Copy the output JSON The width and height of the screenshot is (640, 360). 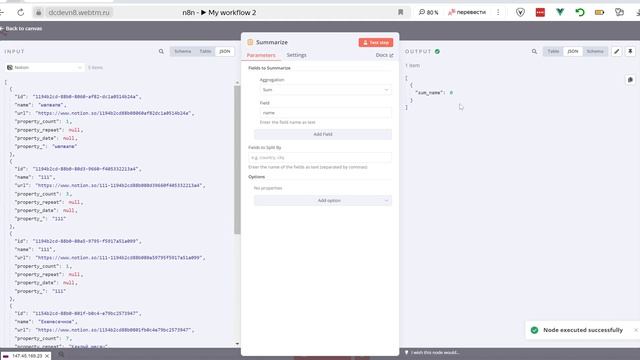[x=630, y=80]
